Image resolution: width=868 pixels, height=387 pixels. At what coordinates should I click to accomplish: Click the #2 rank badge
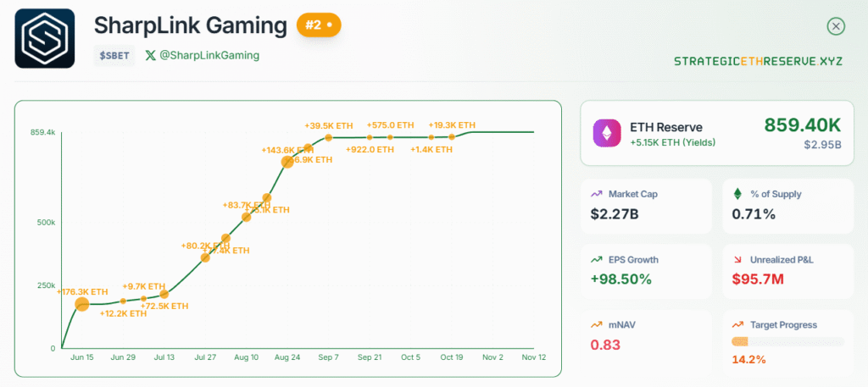click(x=318, y=25)
